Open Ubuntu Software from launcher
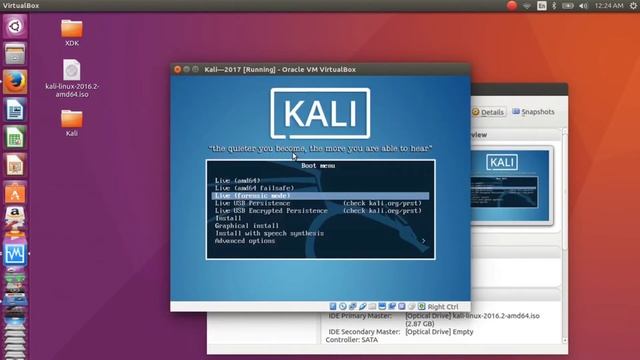Viewport: 640px width, 360px height. [x=15, y=193]
